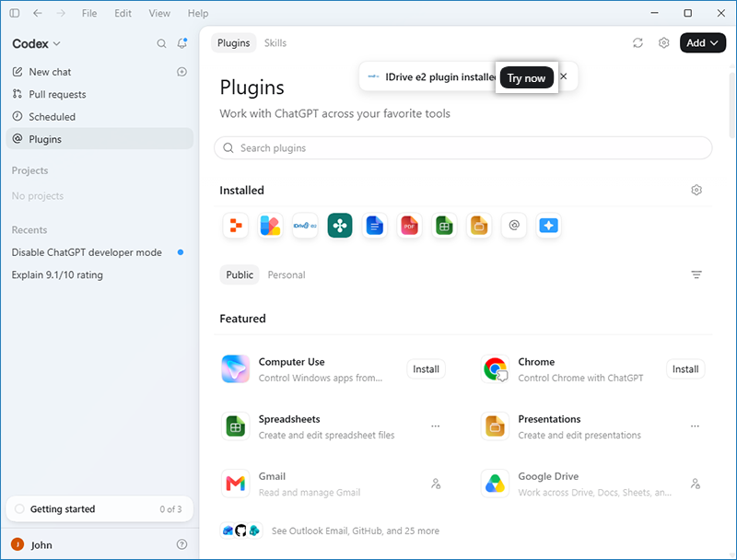Open the teal four-dot installed plugin icon
The height and width of the screenshot is (560, 737).
(x=340, y=226)
